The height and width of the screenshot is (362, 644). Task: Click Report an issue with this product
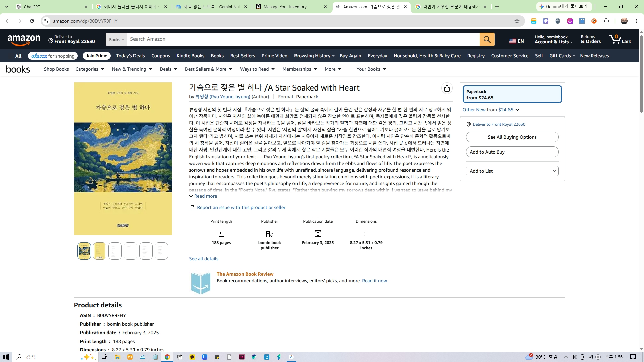(x=241, y=208)
